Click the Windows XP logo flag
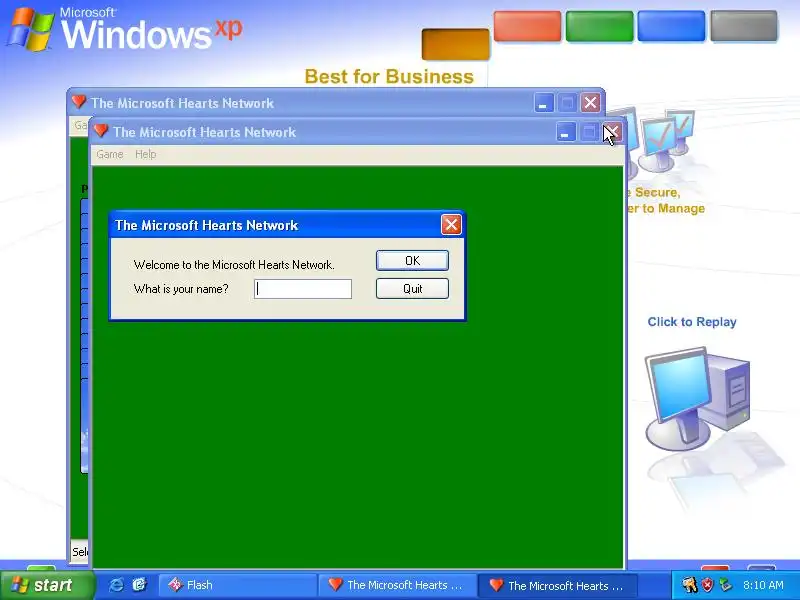 [31, 29]
